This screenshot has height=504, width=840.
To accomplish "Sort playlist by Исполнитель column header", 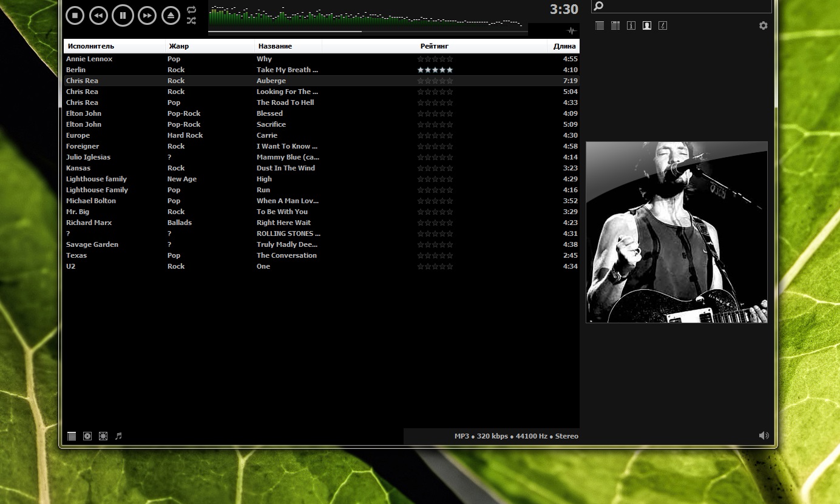I will pos(91,46).
